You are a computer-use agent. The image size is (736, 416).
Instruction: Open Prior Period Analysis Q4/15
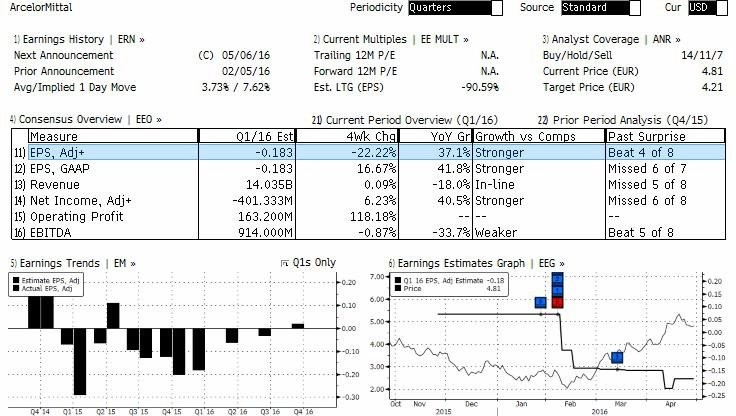(622, 120)
